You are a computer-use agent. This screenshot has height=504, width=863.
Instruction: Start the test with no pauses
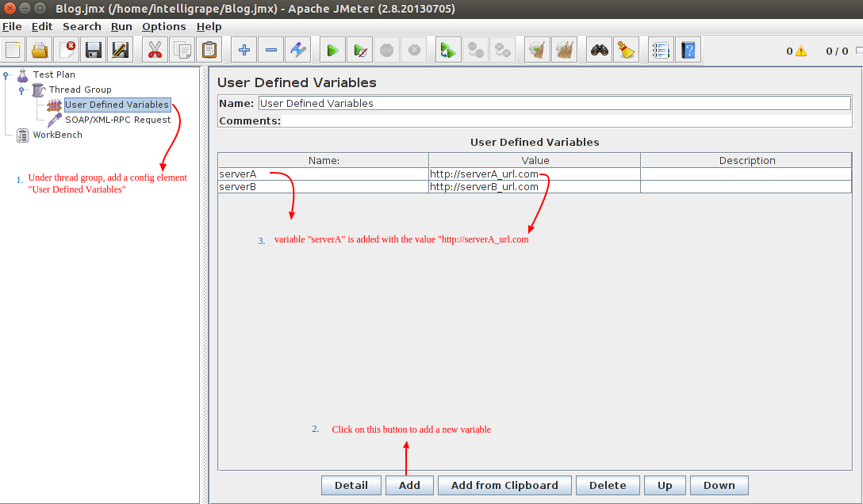360,51
